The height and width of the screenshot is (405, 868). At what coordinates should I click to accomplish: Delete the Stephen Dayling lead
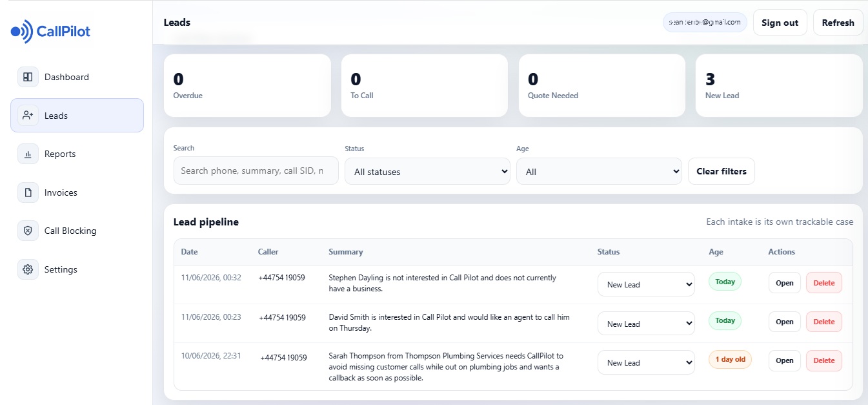824,283
